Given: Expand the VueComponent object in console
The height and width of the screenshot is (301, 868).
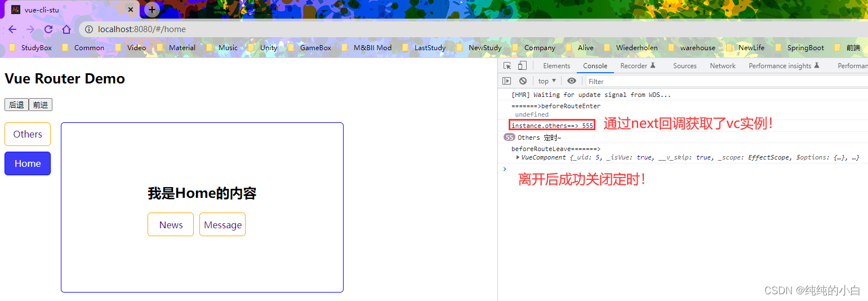Looking at the screenshot, I should (518, 158).
